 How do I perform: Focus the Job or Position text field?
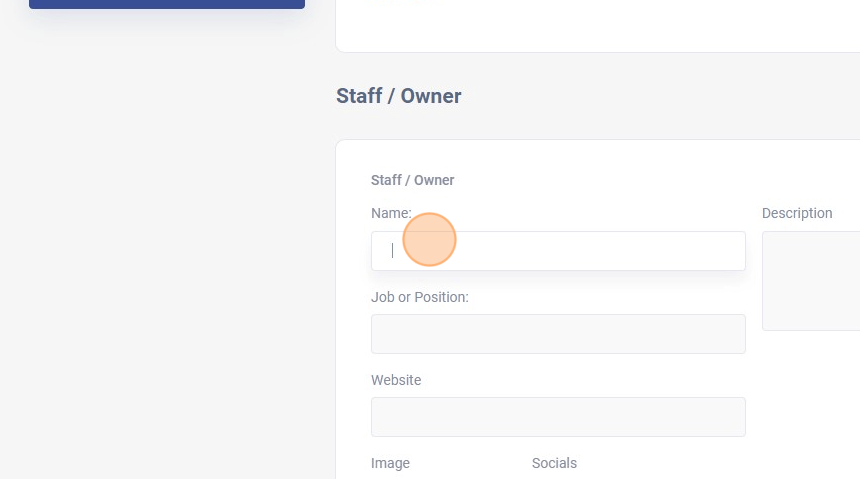point(558,334)
